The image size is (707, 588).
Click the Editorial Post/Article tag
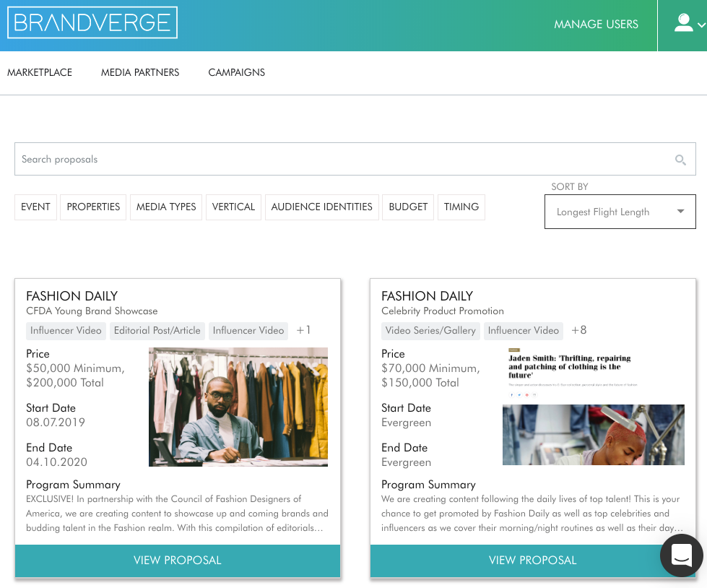click(x=157, y=331)
